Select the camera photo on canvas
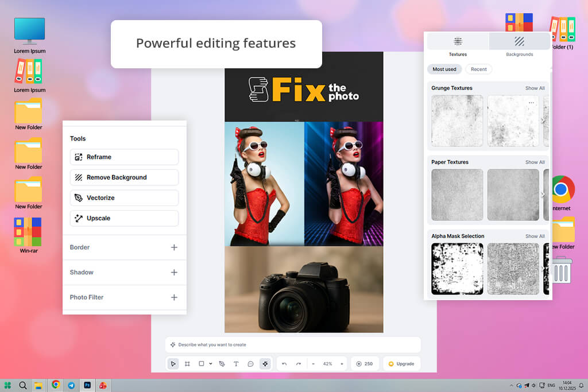The height and width of the screenshot is (392, 588). (x=304, y=289)
